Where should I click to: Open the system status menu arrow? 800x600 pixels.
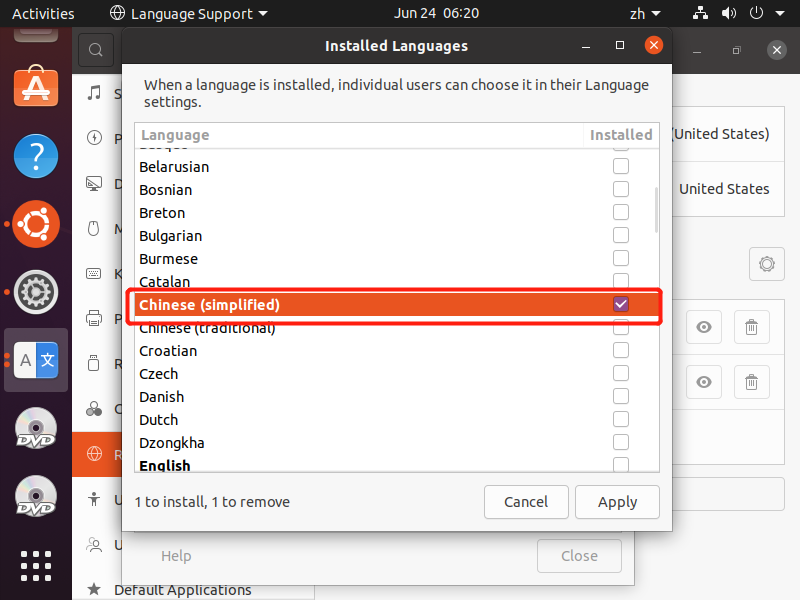781,14
